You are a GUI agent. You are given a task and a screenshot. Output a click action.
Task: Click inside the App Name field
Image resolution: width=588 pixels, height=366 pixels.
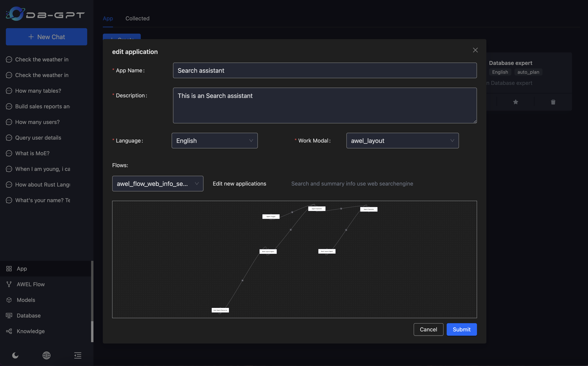coord(324,70)
